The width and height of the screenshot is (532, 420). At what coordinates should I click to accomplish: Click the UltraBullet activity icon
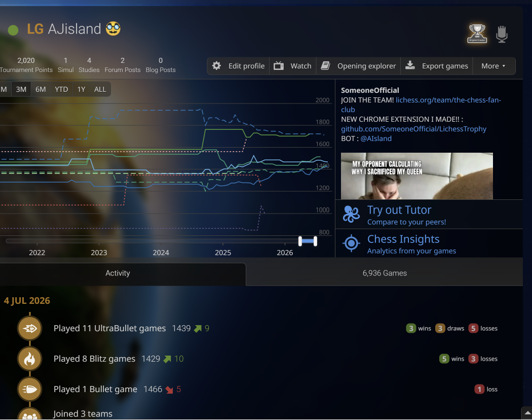point(30,328)
